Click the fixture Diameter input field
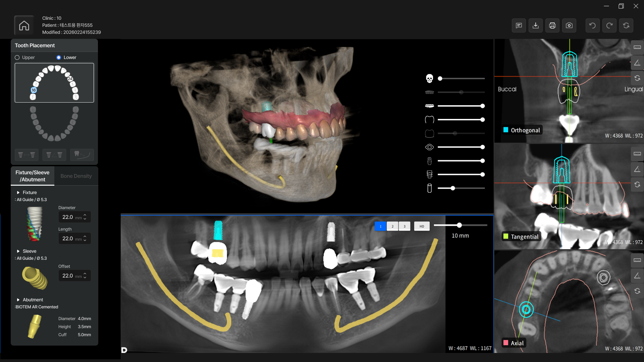 click(74, 217)
